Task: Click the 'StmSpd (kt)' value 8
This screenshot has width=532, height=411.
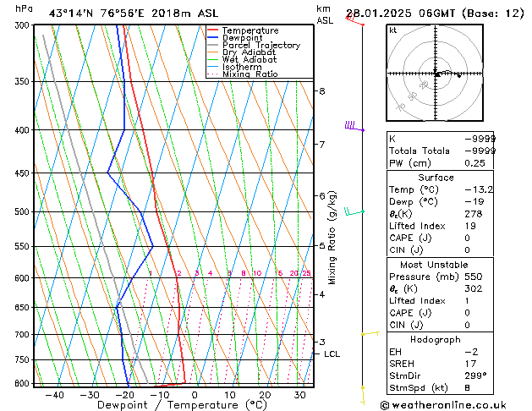Action: pos(468,387)
